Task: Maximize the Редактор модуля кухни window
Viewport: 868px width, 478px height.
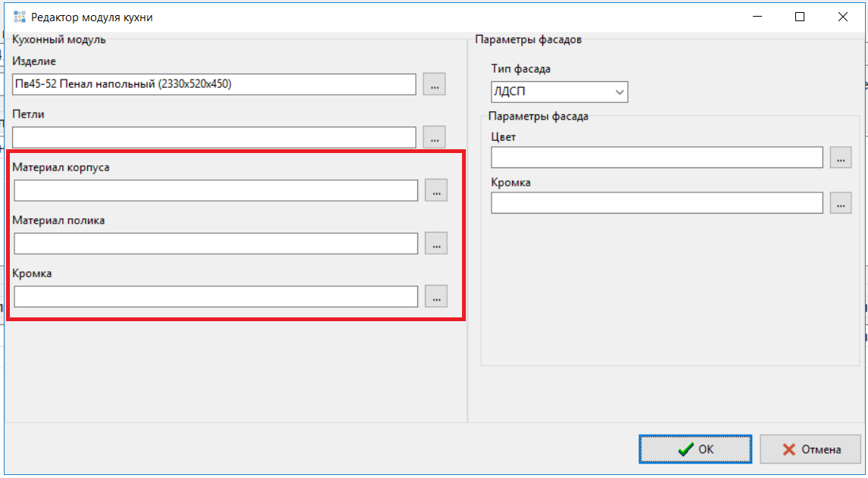Action: [800, 17]
